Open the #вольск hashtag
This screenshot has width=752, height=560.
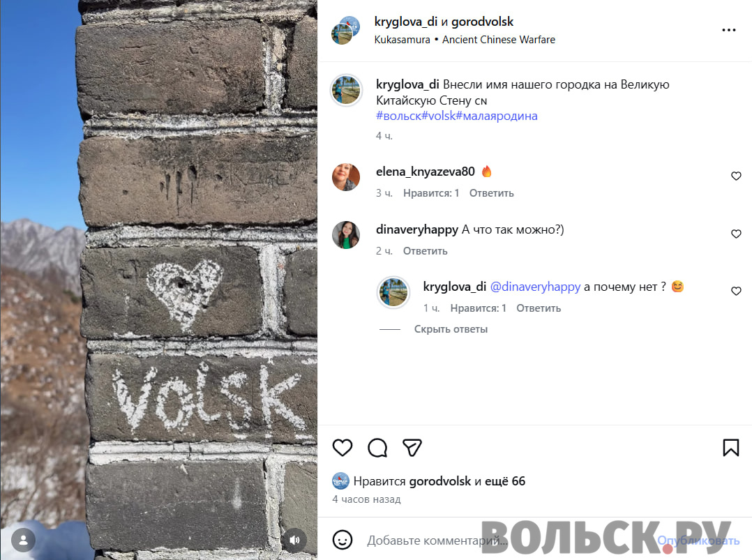tap(398, 116)
